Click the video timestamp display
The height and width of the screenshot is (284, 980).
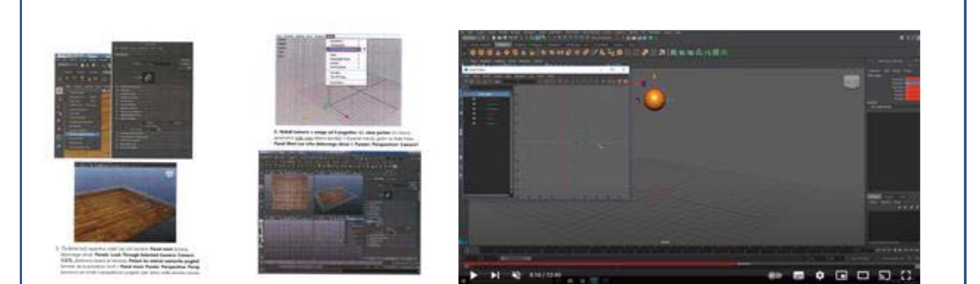click(x=545, y=275)
